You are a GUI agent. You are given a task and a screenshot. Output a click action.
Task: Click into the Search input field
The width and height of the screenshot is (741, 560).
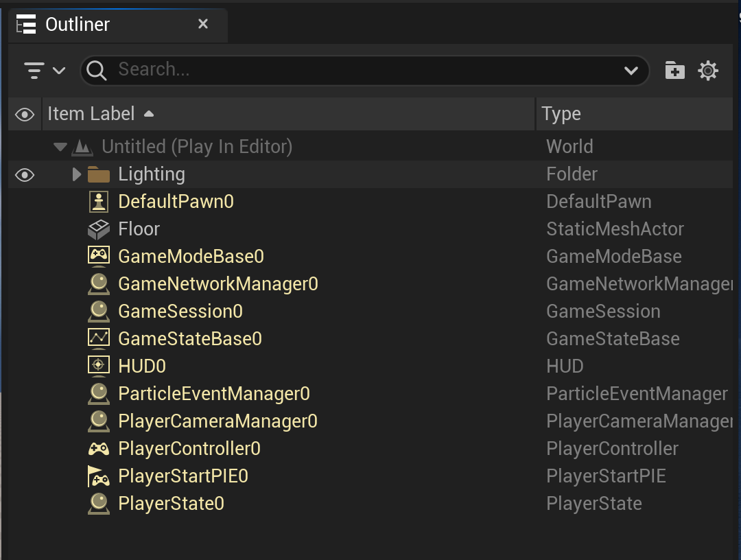pyautogui.click(x=365, y=71)
